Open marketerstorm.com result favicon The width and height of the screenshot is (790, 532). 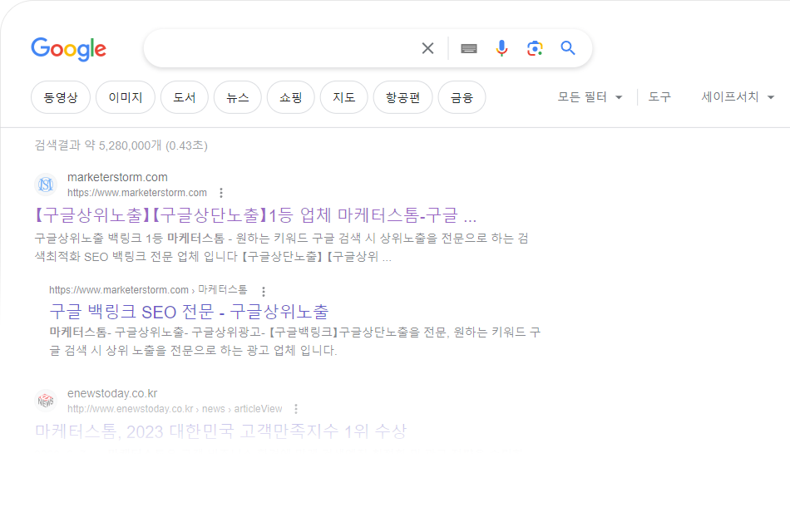tap(46, 185)
